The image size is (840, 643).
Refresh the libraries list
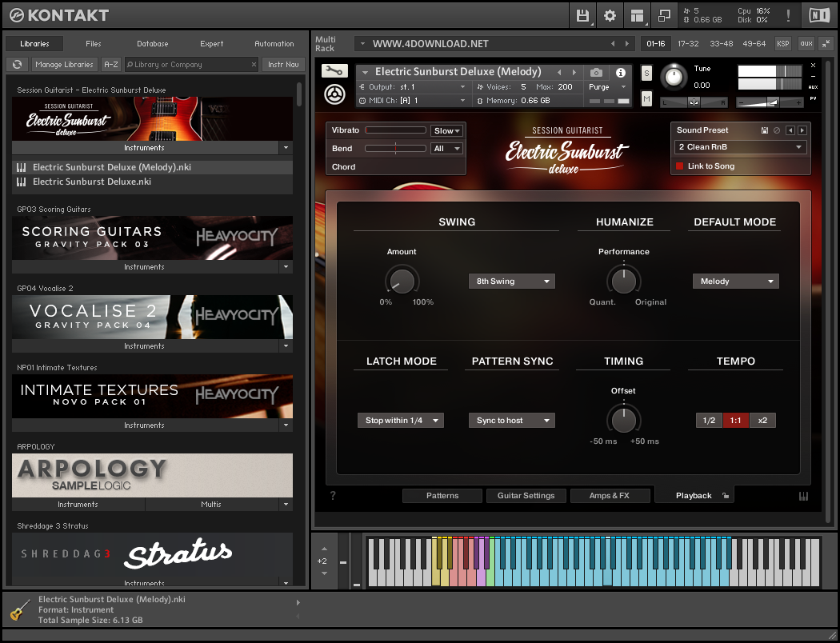click(17, 64)
